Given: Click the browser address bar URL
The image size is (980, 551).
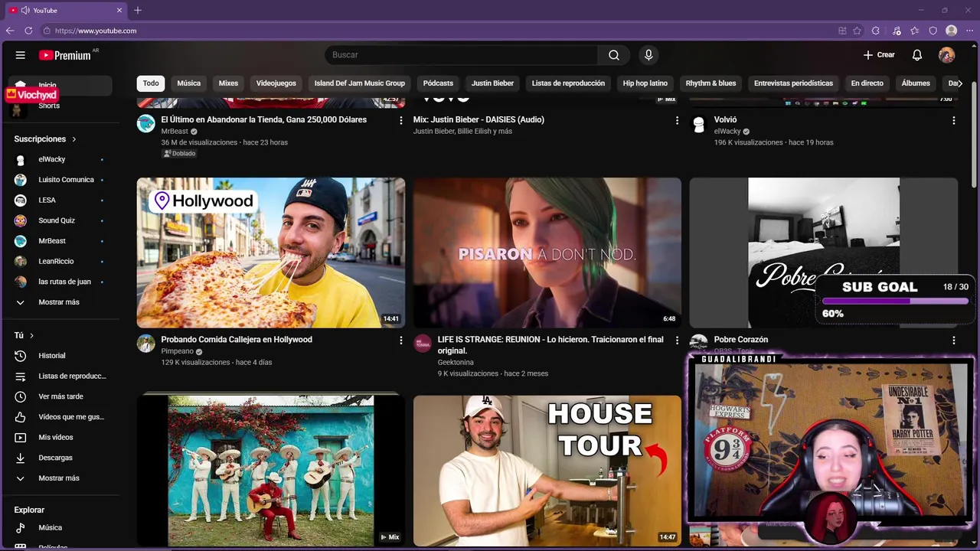Looking at the screenshot, I should click(x=96, y=31).
